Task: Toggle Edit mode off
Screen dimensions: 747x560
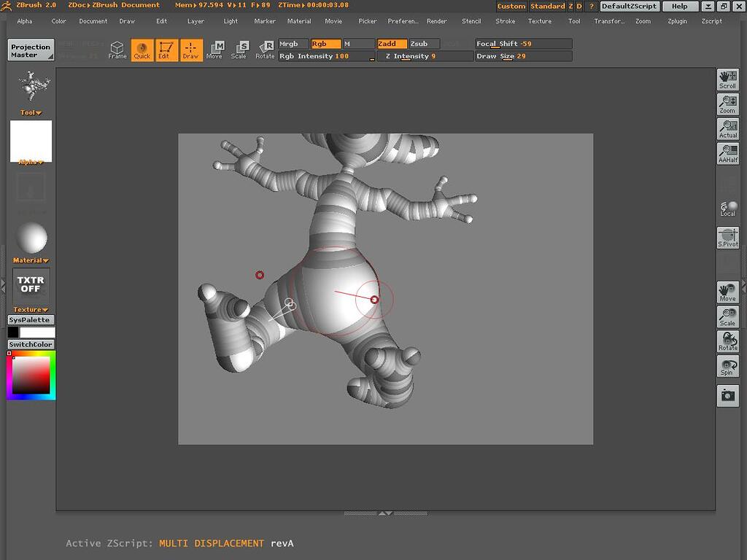Action: coord(166,50)
